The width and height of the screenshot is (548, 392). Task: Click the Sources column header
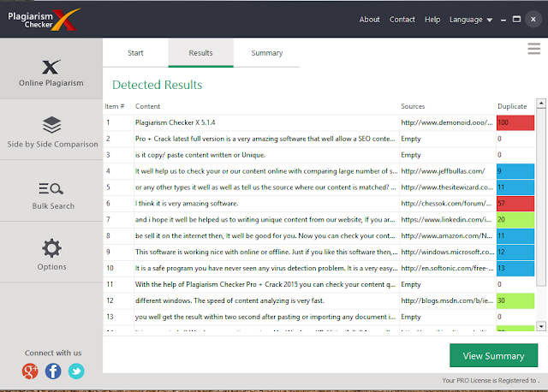[x=413, y=106]
